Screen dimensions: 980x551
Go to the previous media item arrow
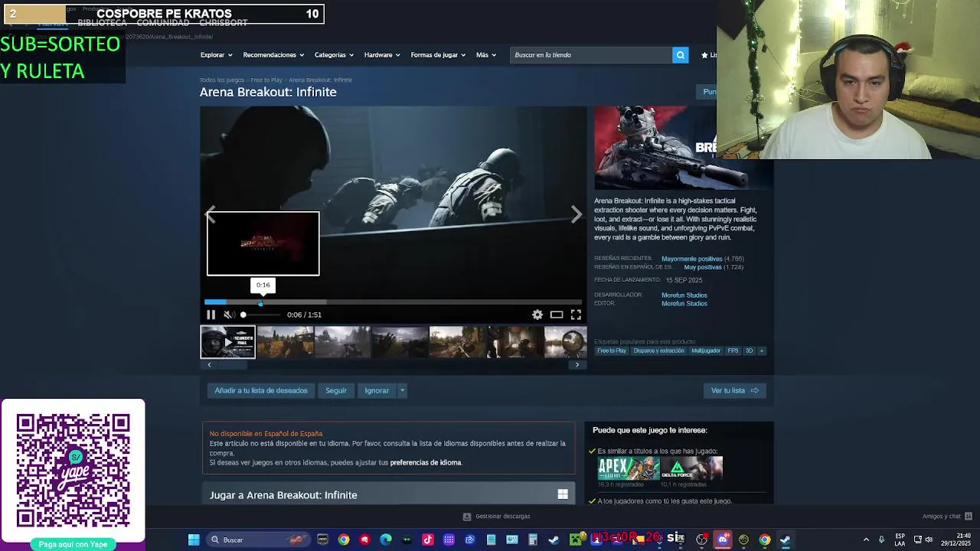coord(211,215)
